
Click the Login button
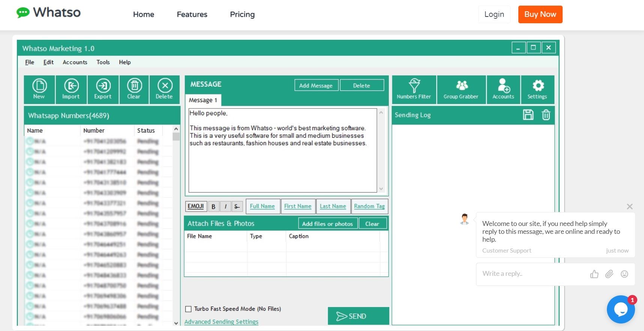pos(494,15)
